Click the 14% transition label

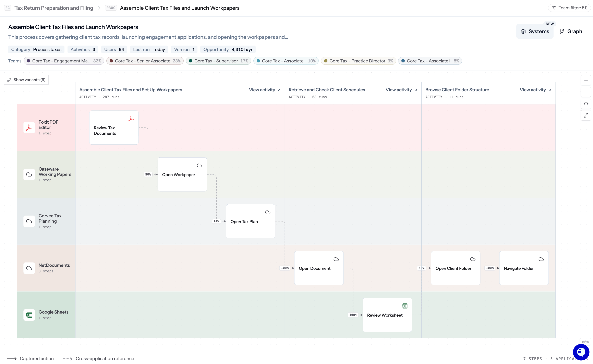click(x=216, y=221)
